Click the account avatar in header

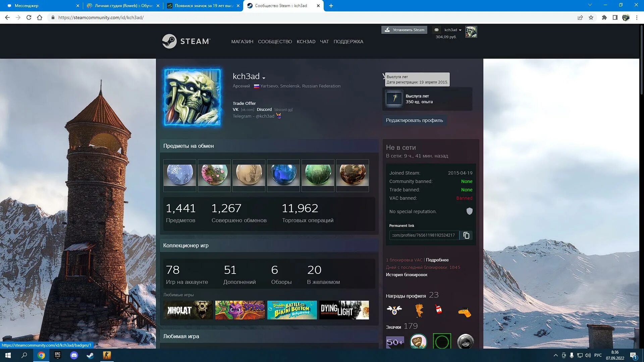[x=471, y=32]
